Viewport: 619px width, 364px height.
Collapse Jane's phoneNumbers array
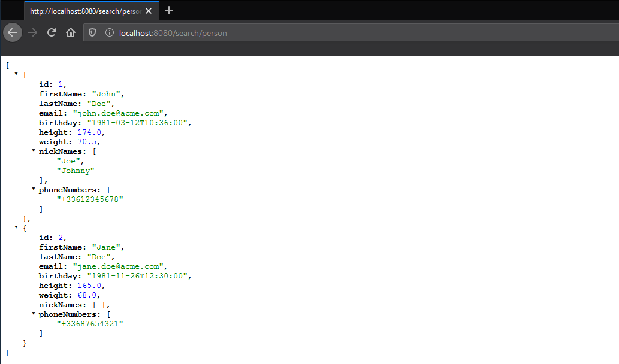pos(34,314)
